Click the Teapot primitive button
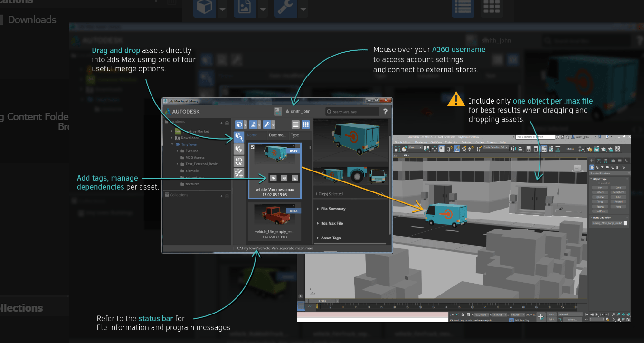 tap(600, 207)
